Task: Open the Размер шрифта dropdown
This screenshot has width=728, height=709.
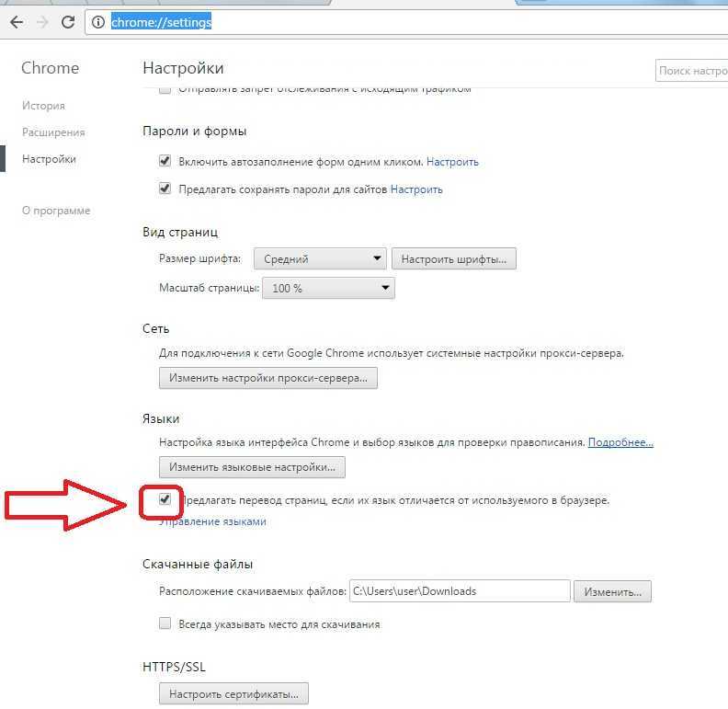Action: [x=320, y=258]
